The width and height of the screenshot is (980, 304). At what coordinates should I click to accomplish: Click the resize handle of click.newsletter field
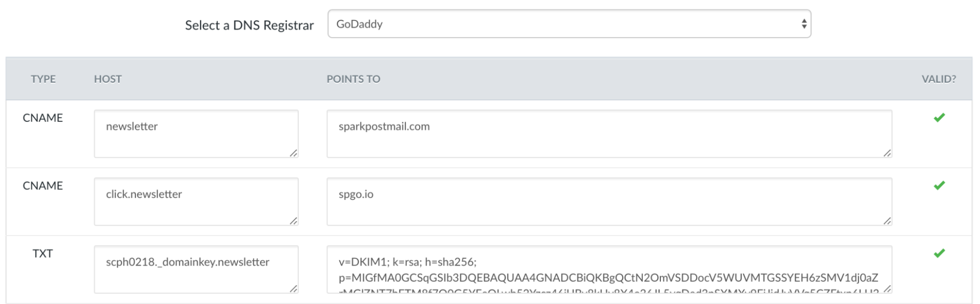pyautogui.click(x=294, y=221)
